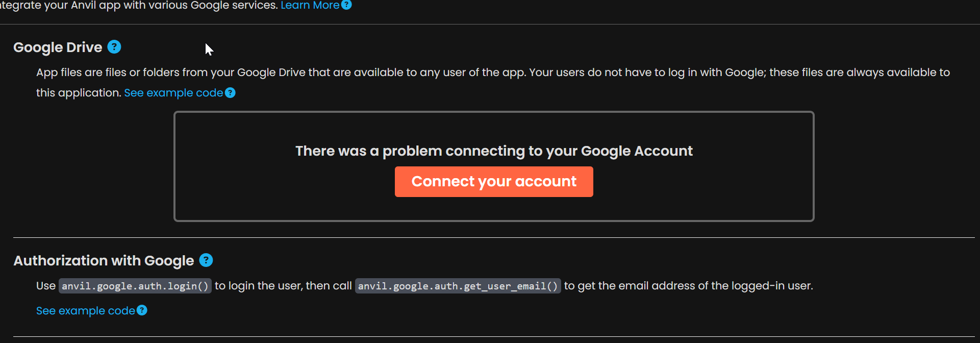The width and height of the screenshot is (980, 343).
Task: Click the 'to login the user, then call' text
Action: [283, 286]
